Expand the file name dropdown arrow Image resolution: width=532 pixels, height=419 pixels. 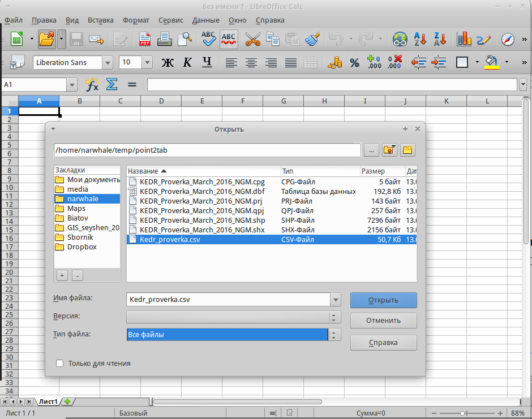pyautogui.click(x=336, y=300)
